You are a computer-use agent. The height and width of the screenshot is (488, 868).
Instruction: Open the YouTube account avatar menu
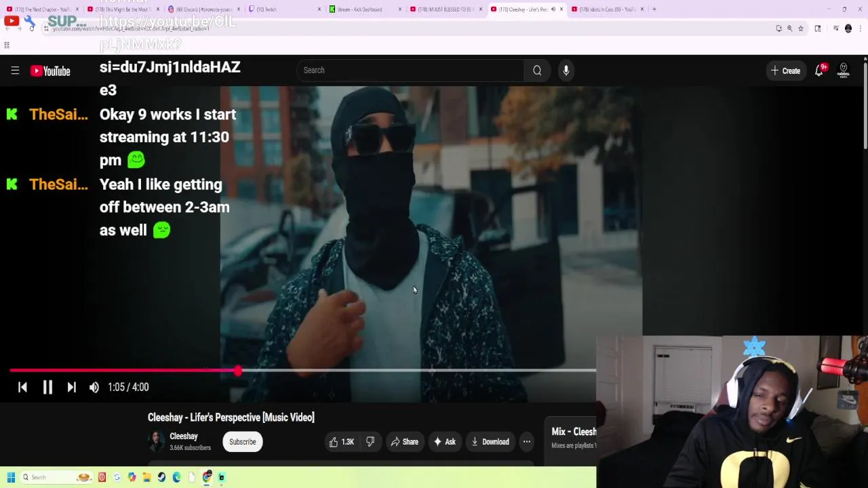844,70
